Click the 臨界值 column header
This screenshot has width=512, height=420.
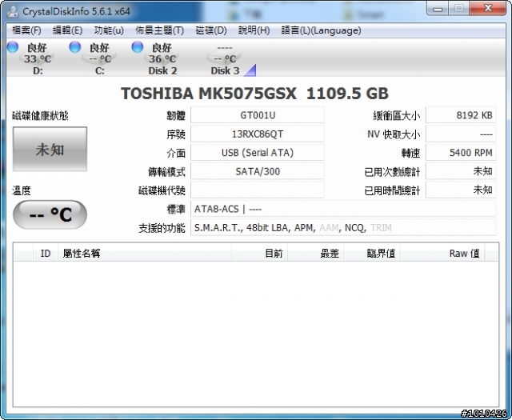click(371, 253)
